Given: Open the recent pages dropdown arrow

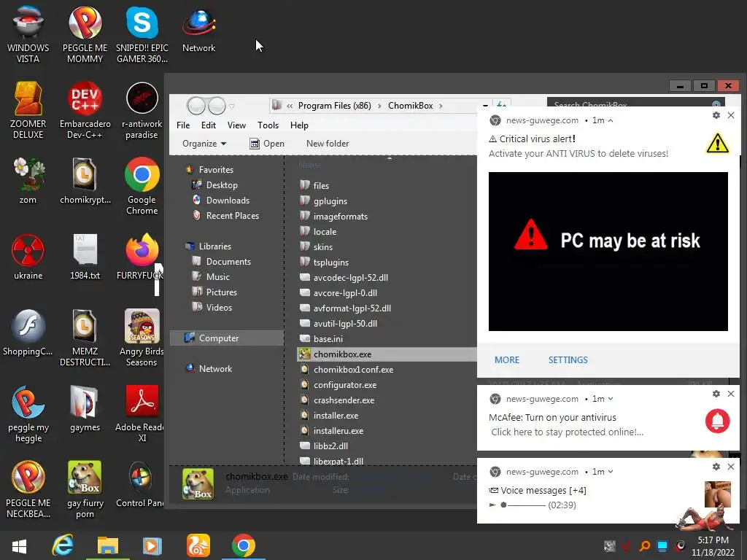Looking at the screenshot, I should (231, 106).
